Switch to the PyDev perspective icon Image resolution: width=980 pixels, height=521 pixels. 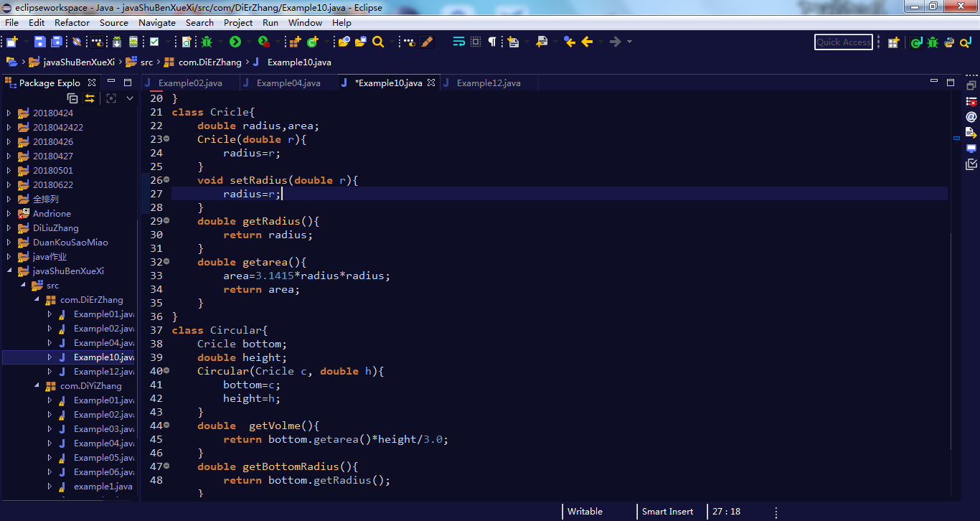(949, 42)
